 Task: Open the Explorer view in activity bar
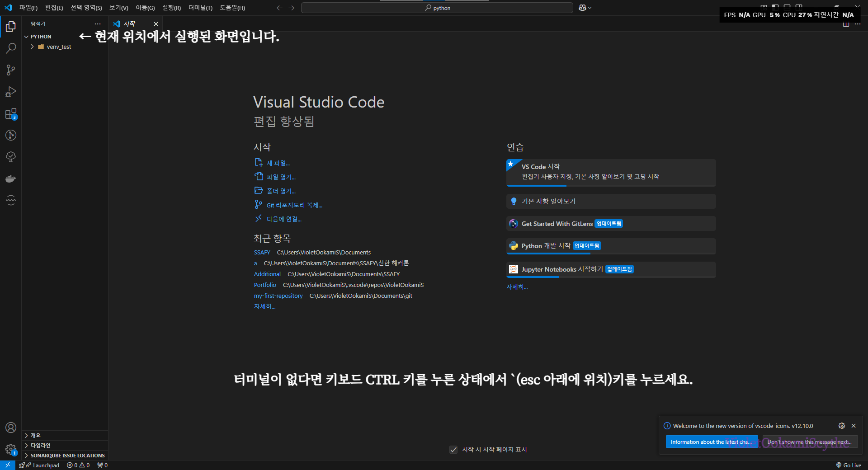[x=11, y=27]
